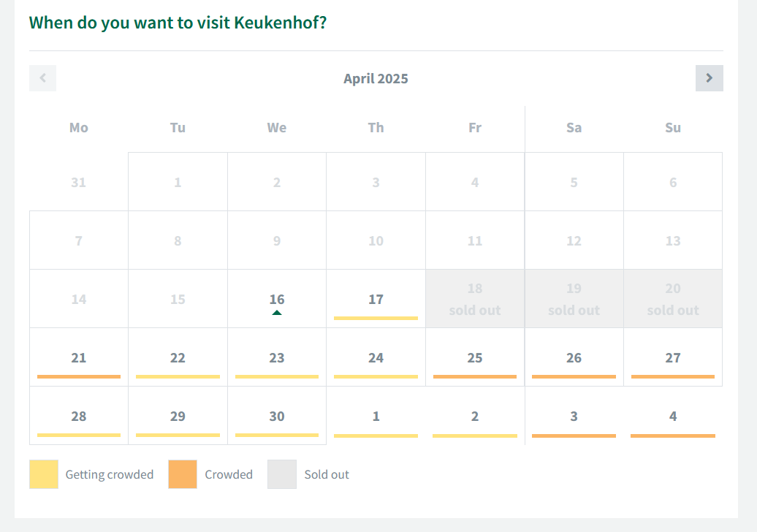Image resolution: width=757 pixels, height=532 pixels.
Task: Select Wednesday April 23
Action: pos(277,357)
